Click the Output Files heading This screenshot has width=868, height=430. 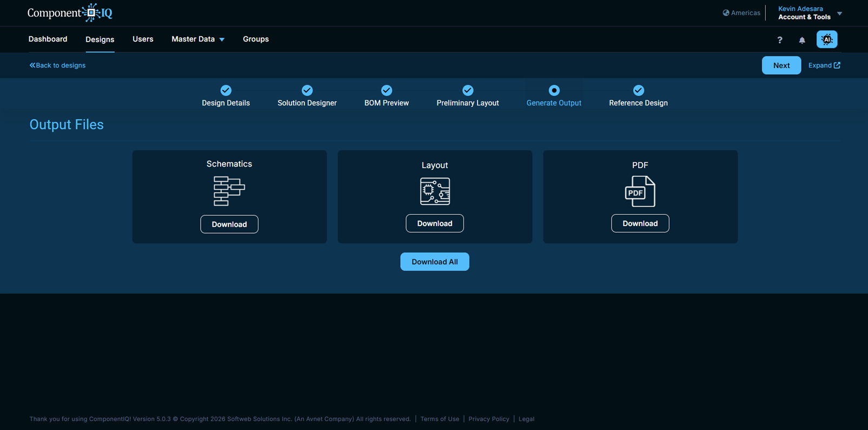click(67, 124)
